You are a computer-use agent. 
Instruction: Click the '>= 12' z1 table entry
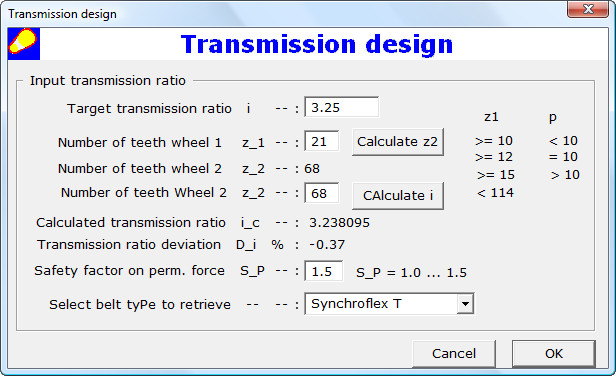coord(494,157)
